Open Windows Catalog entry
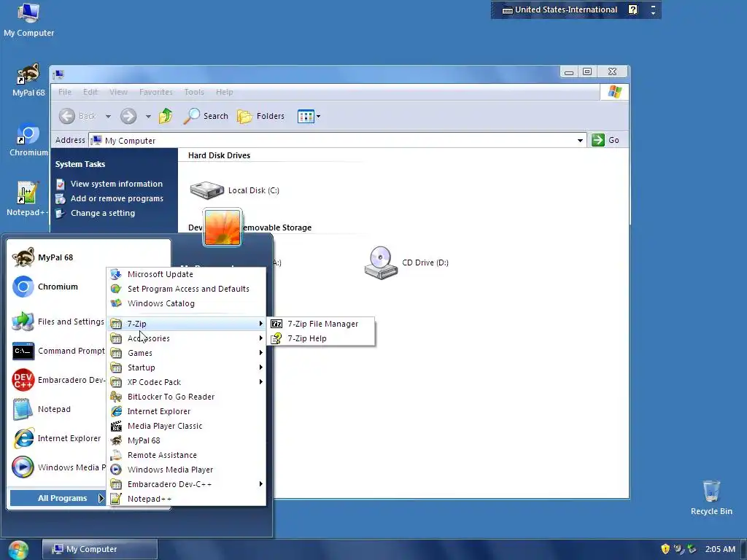Viewport: 747px width, 560px height. click(x=186, y=303)
